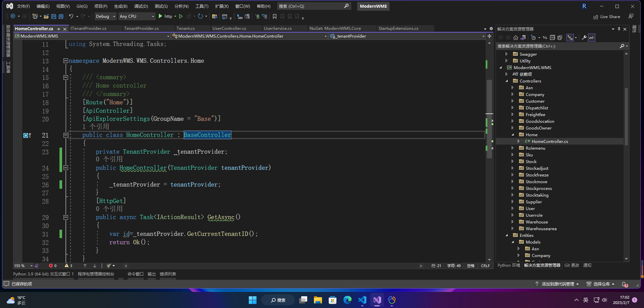Open Microsoft Edge from the taskbar
The width and height of the screenshot is (644, 308).
click(x=348, y=300)
